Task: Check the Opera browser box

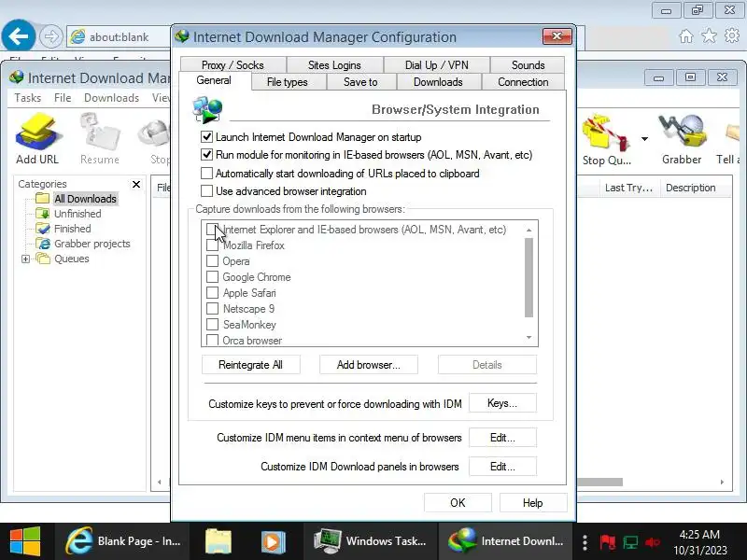Action: tap(212, 261)
